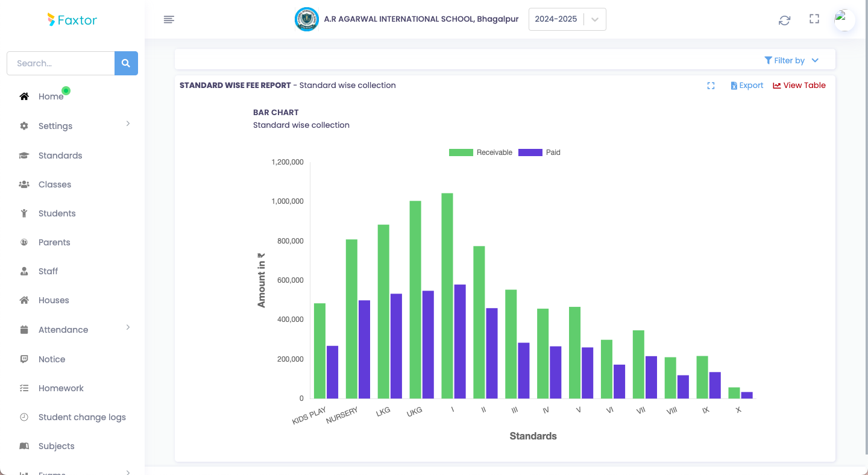
Task: Open the 2024-2025 academic year dropdown
Action: (567, 19)
